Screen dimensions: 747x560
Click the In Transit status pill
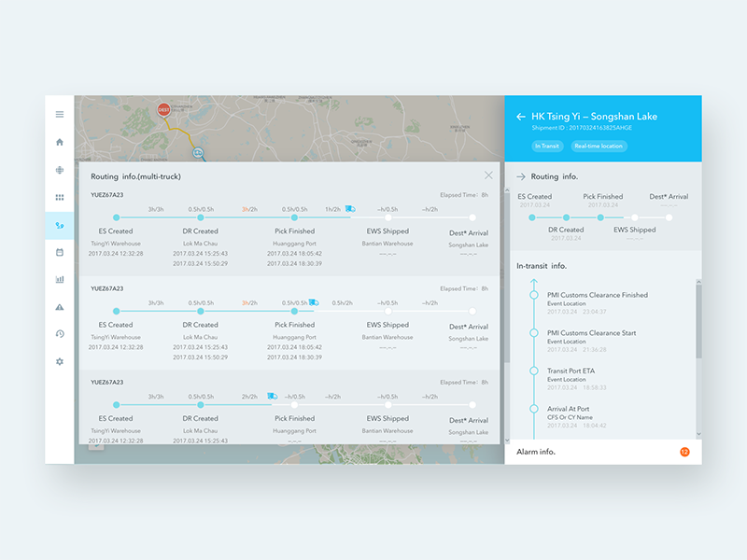(547, 147)
